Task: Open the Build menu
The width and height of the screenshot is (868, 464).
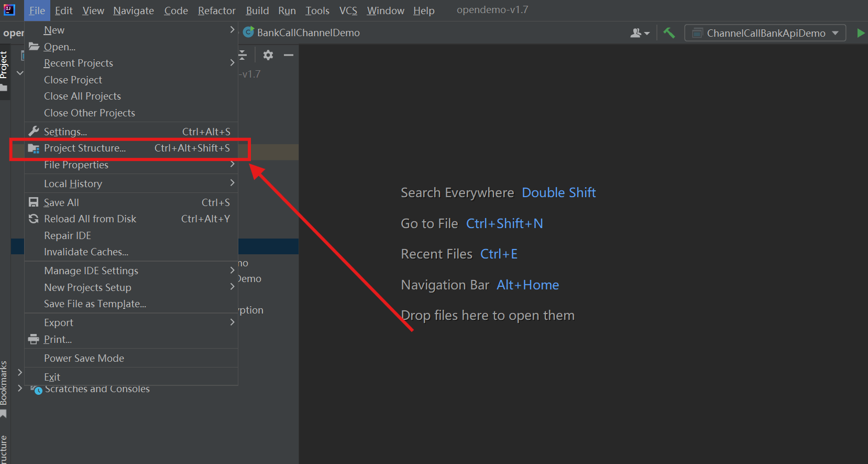Action: tap(257, 10)
